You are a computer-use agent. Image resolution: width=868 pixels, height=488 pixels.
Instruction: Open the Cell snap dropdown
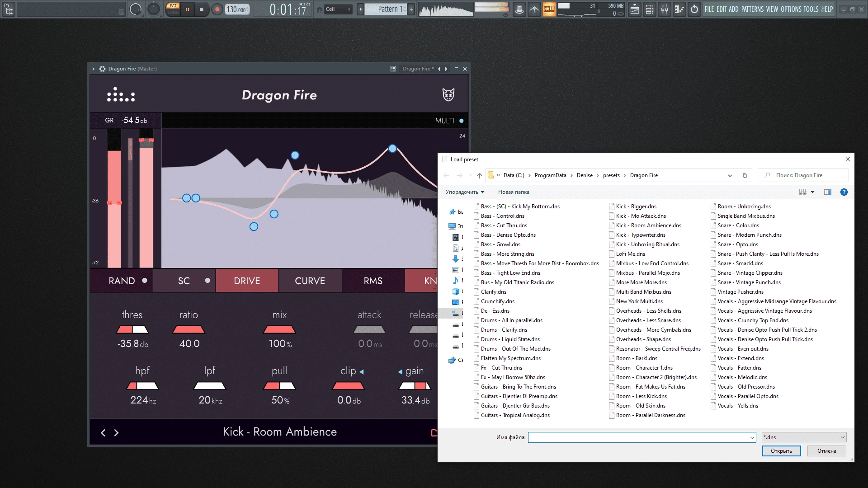pos(338,9)
